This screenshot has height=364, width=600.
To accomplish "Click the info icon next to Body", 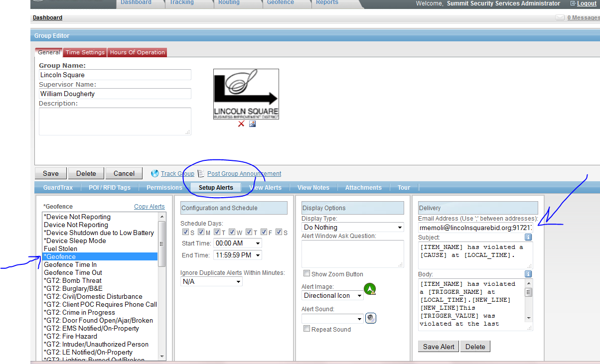I will [528, 274].
